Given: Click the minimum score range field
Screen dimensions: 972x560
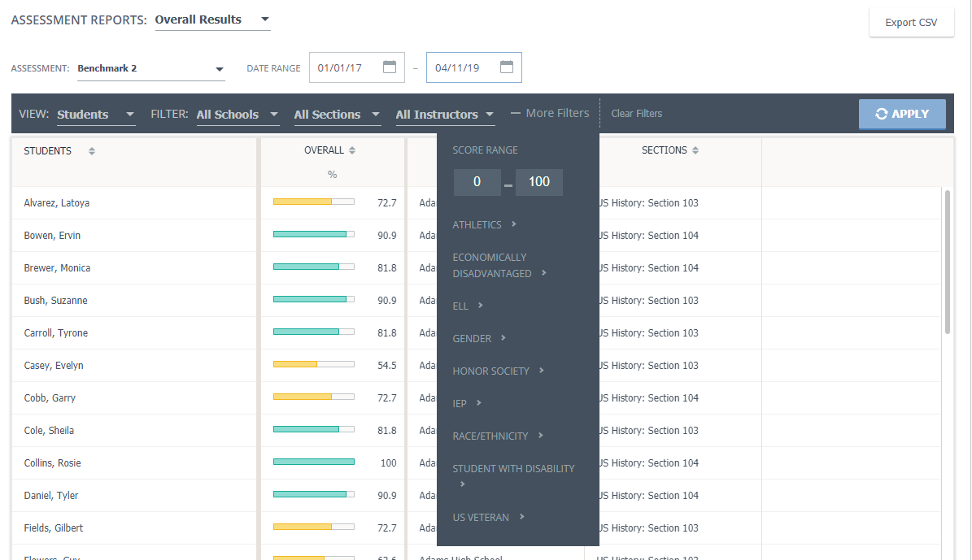Looking at the screenshot, I should click(477, 182).
